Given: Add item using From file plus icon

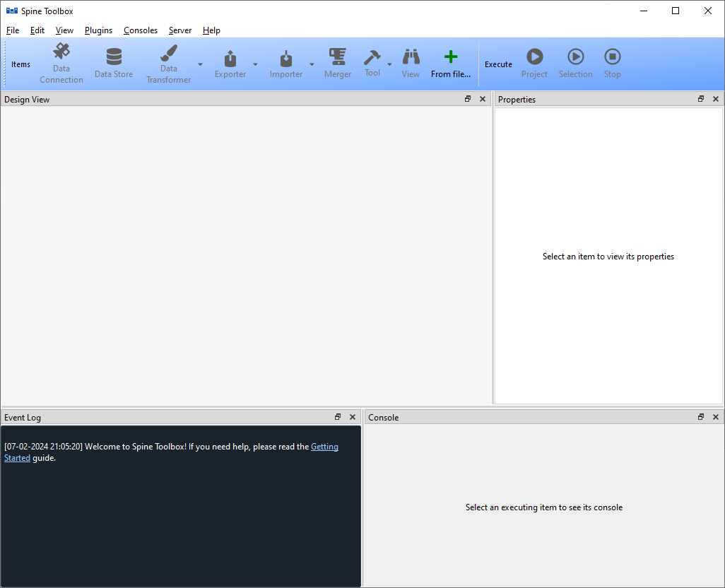Looking at the screenshot, I should (451, 57).
